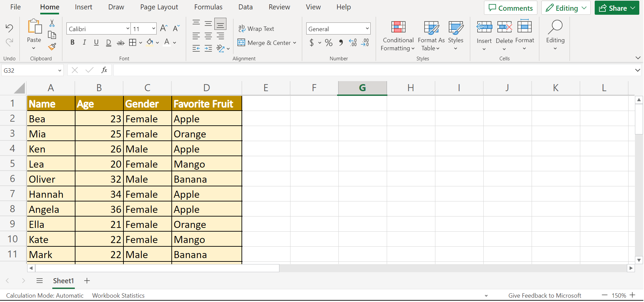
Task: Apply bold formatting to selected cell
Action: pyautogui.click(x=72, y=42)
